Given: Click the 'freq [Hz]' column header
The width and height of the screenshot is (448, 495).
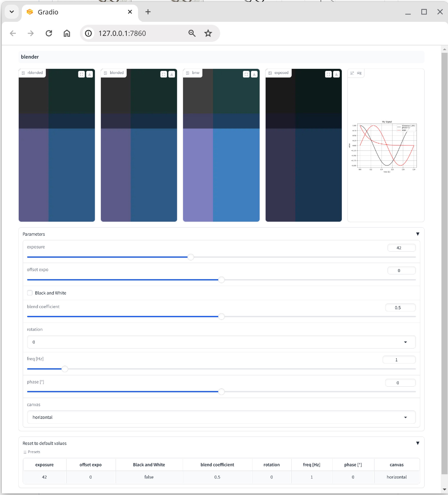Looking at the screenshot, I should tap(312, 464).
